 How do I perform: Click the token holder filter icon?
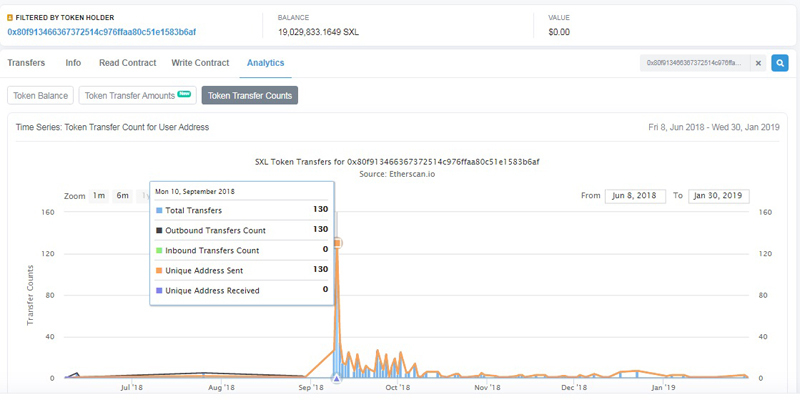10,18
